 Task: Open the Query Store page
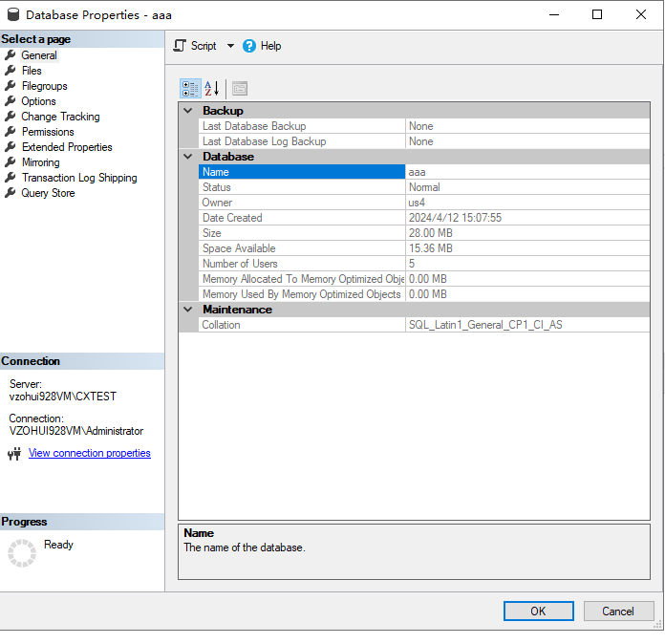click(48, 193)
